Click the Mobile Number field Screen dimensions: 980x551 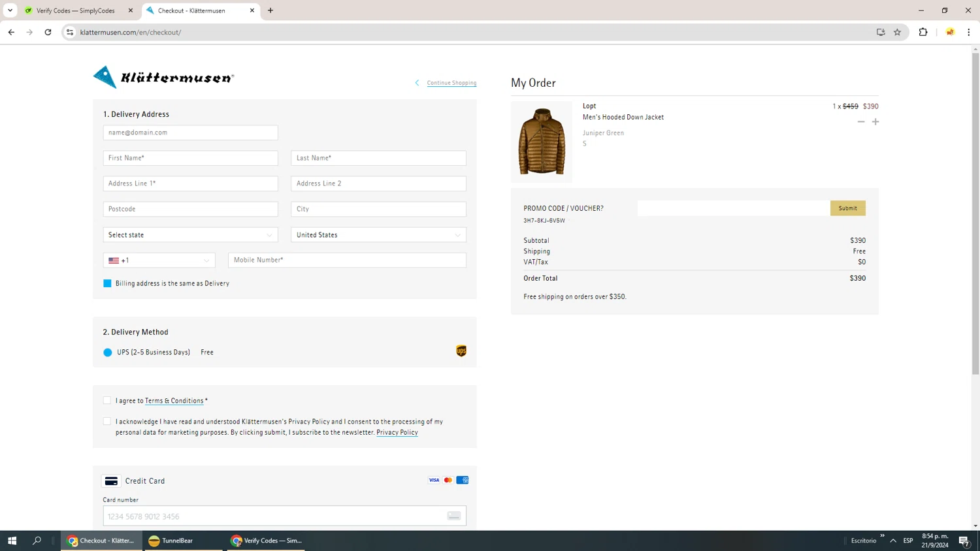click(x=347, y=260)
